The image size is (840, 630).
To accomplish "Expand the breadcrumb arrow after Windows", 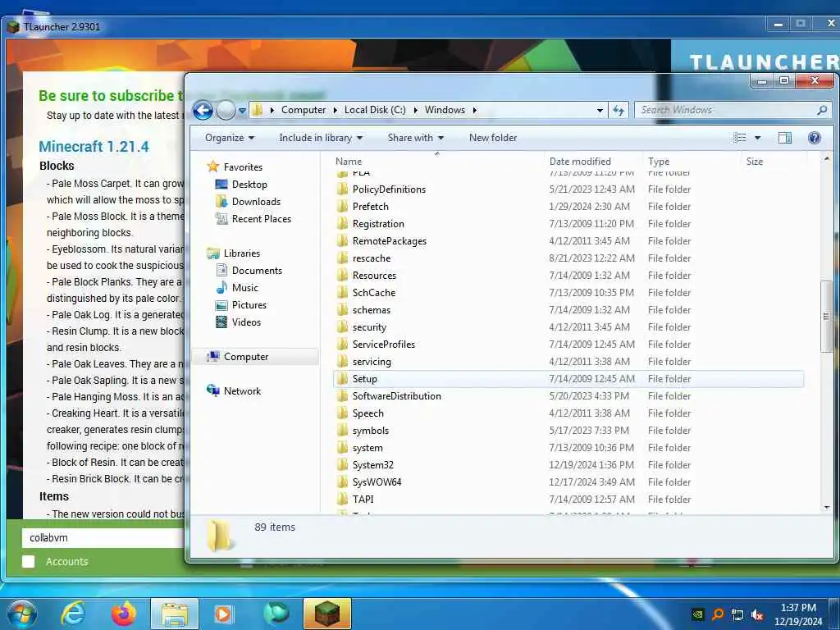I will 474,111.
